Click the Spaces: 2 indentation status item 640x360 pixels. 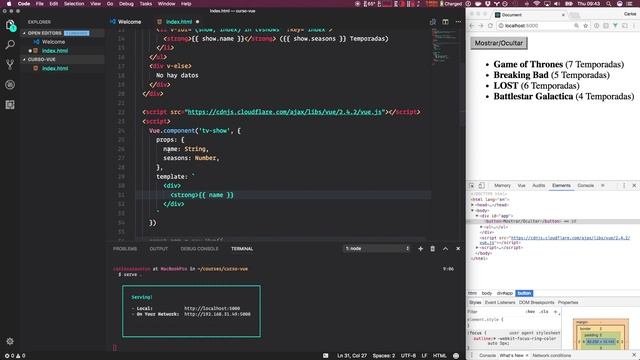[x=384, y=356]
